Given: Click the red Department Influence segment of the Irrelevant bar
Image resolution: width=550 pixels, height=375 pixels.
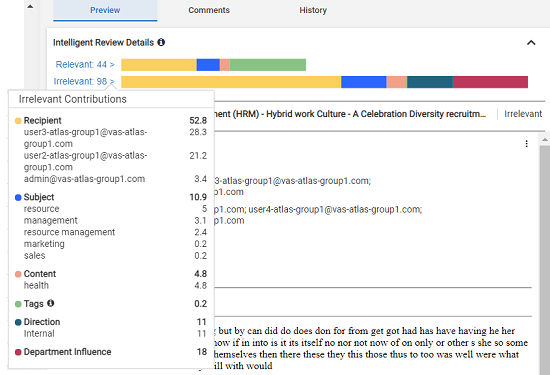Looking at the screenshot, I should click(x=490, y=82).
